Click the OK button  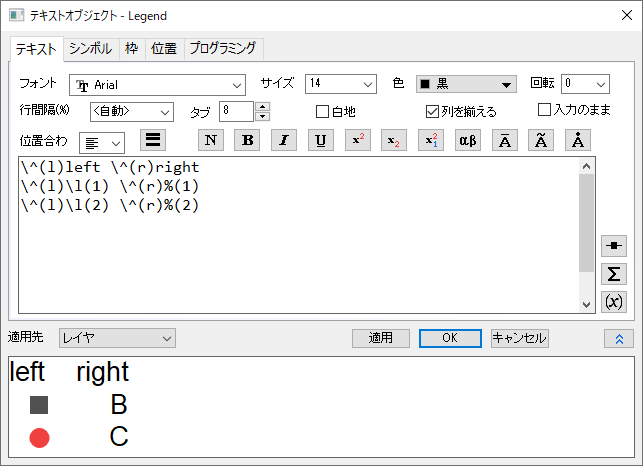click(x=450, y=338)
